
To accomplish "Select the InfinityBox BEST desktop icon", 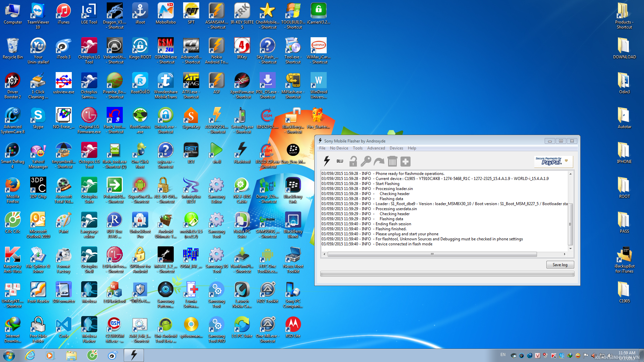I will click(x=191, y=190).
